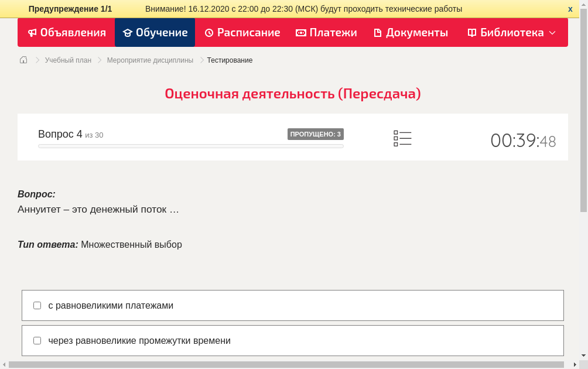Click the "Мероприятие дисциплины" breadcrumb link
The image size is (588, 369).
(x=149, y=60)
